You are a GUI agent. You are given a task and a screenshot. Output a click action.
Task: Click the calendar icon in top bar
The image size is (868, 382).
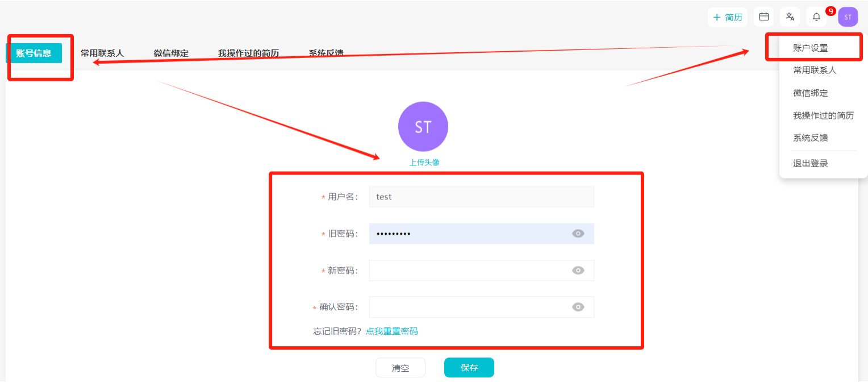[763, 17]
